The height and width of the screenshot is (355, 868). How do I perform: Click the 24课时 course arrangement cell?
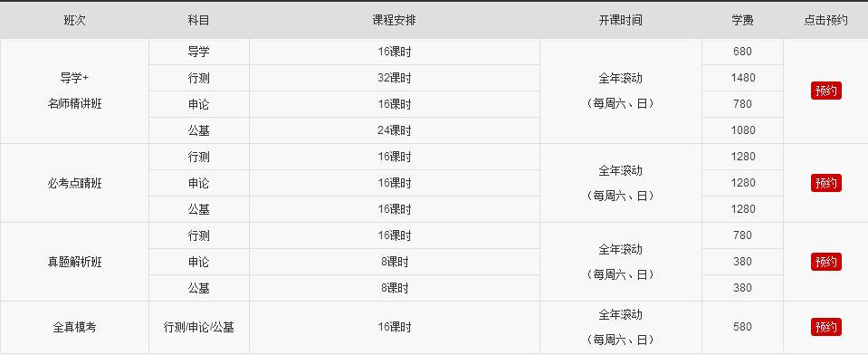pyautogui.click(x=394, y=130)
